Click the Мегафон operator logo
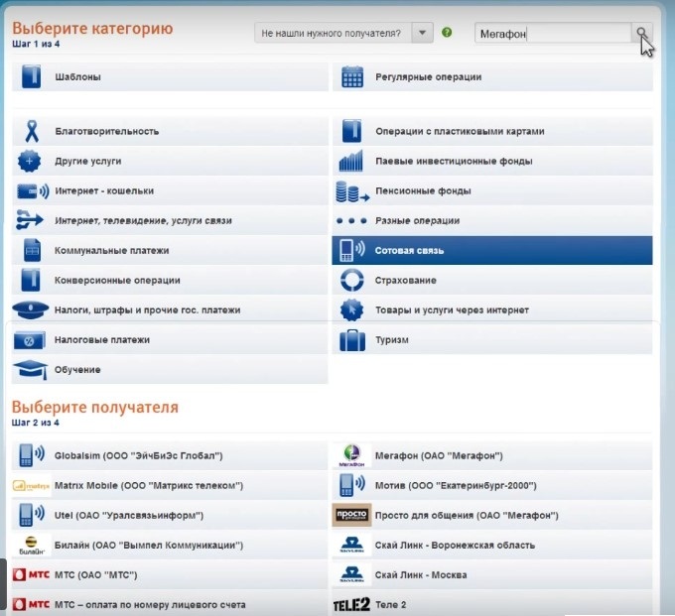The image size is (675, 616). coord(351,455)
